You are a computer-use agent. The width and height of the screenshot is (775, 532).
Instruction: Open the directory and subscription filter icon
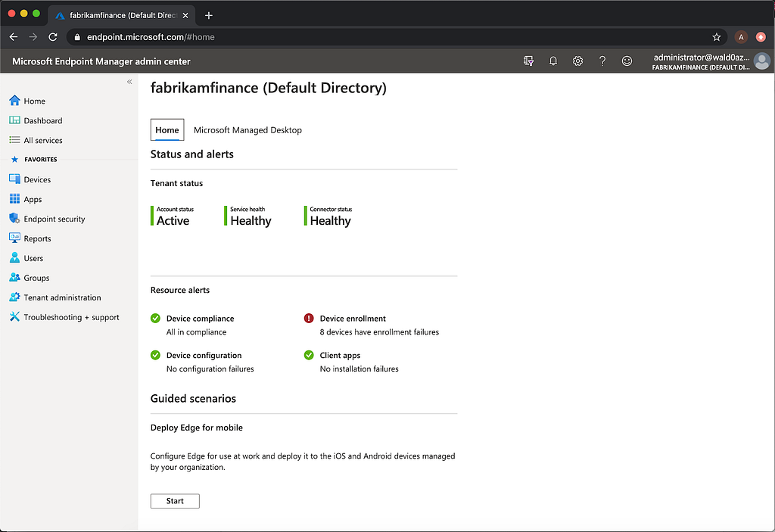pyautogui.click(x=528, y=61)
